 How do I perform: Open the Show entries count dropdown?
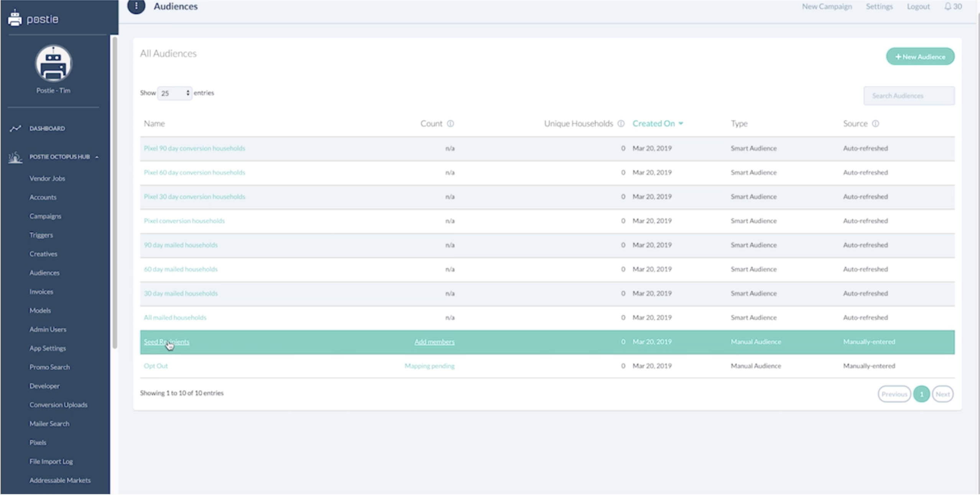pyautogui.click(x=175, y=93)
